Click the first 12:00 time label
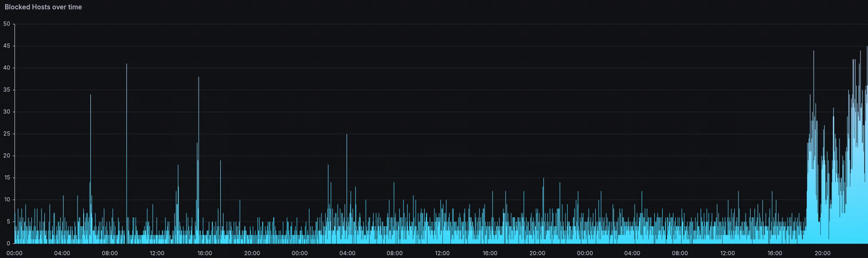 157,253
